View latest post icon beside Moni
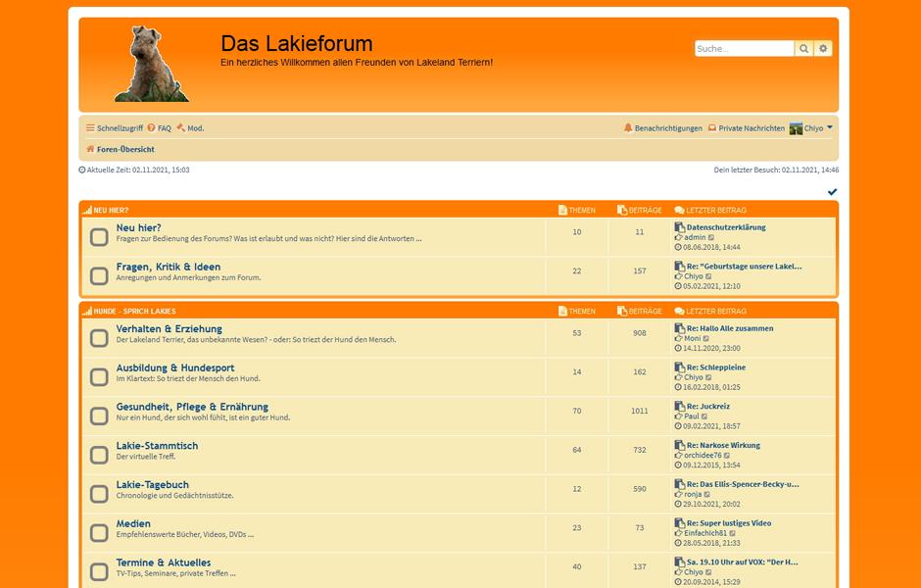Screen dimensions: 921x588 (x=706, y=338)
